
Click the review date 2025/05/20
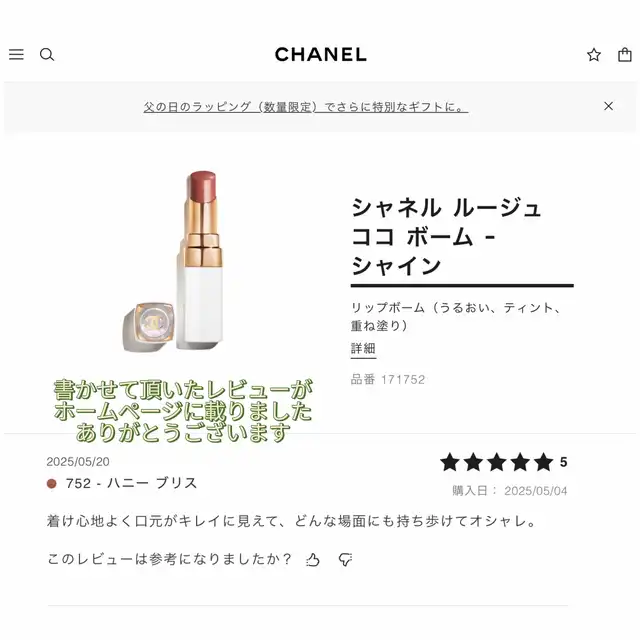(x=78, y=462)
